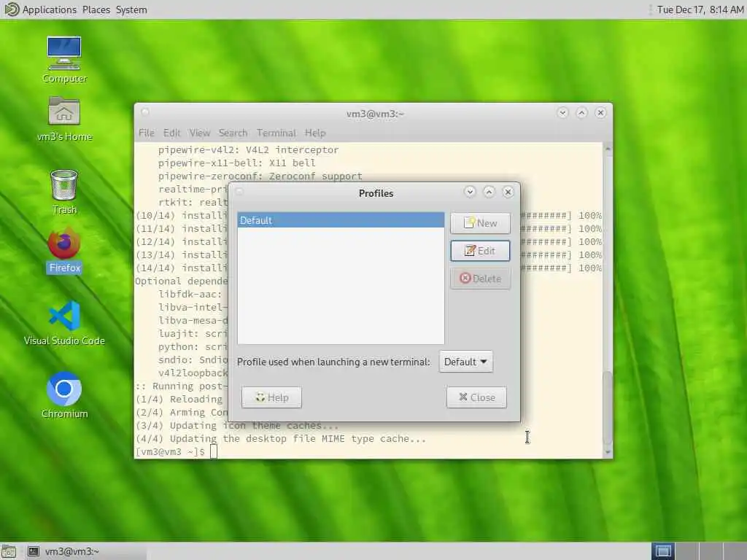
Task: Open the Terminal menu in menubar
Action: click(276, 133)
